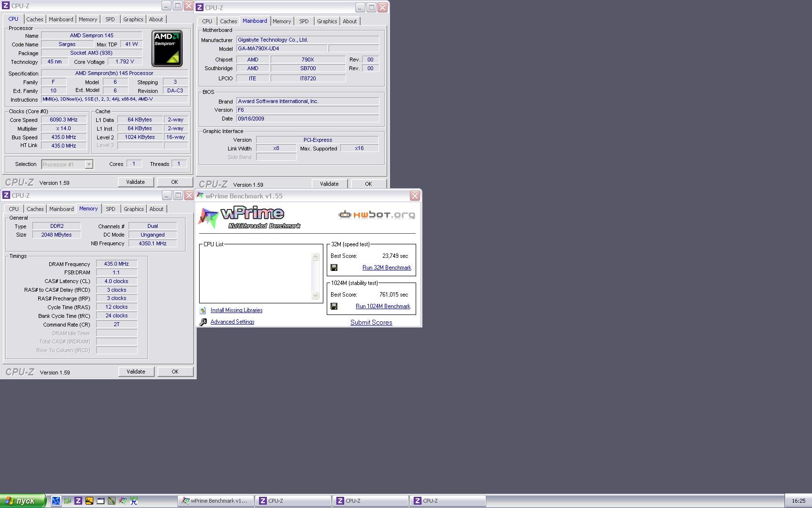Open the Install Missing Libraries link
Image resolution: width=812 pixels, height=508 pixels.
(236, 310)
